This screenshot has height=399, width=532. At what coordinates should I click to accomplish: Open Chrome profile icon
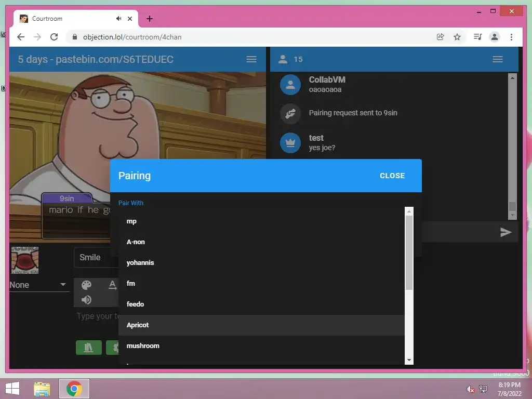(x=495, y=37)
